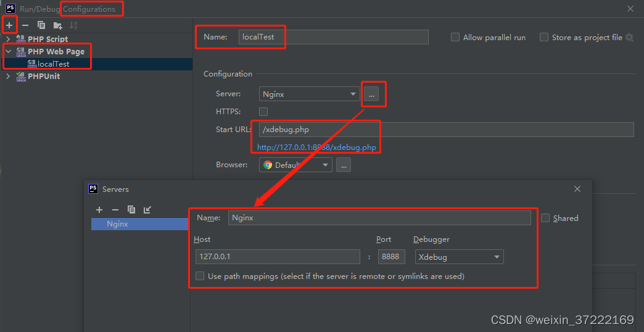Viewport: 644px width, 332px height.
Task: Open the Server dropdown showing Nginx
Action: (x=309, y=94)
